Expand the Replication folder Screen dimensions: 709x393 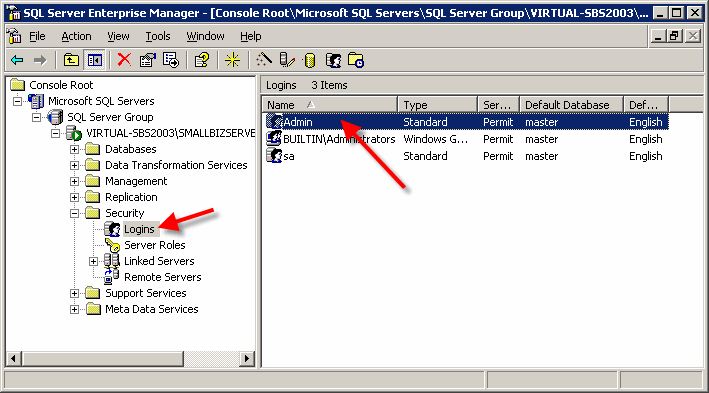[74, 197]
